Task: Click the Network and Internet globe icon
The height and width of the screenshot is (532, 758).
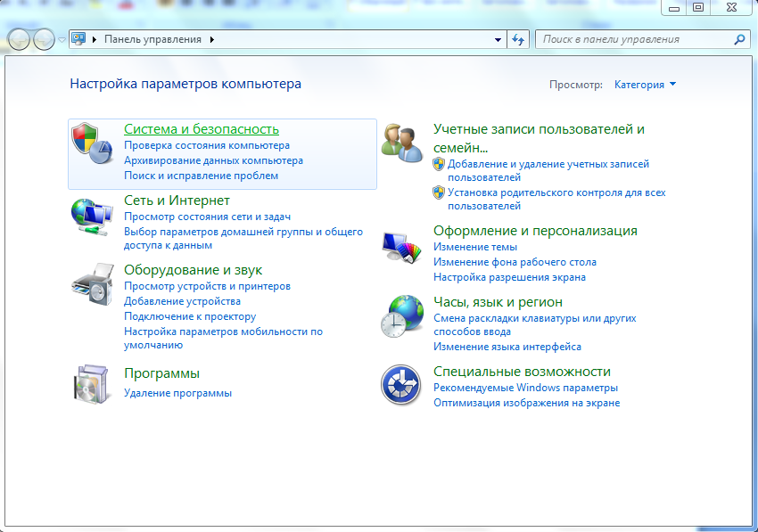Action: tap(92, 215)
